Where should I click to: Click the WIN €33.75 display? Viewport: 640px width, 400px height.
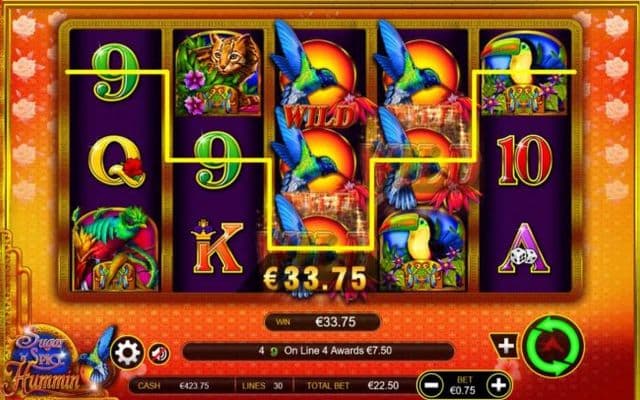click(322, 322)
